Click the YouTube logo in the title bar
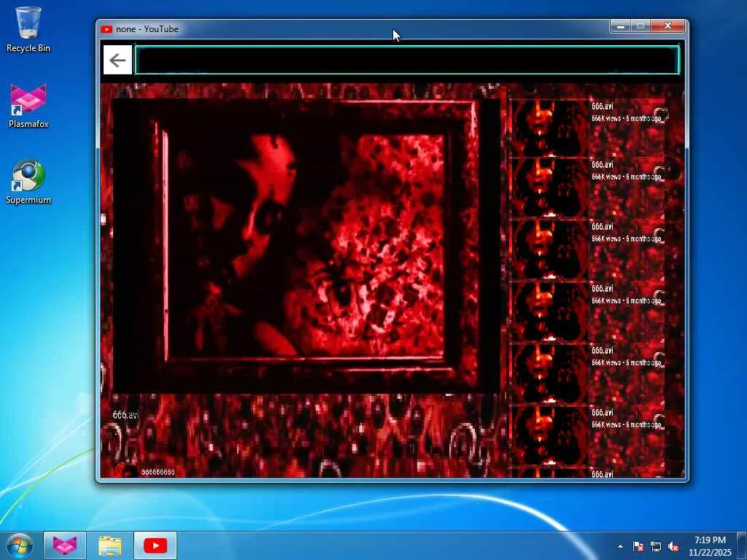Viewport: 747px width, 560px height. click(x=107, y=29)
